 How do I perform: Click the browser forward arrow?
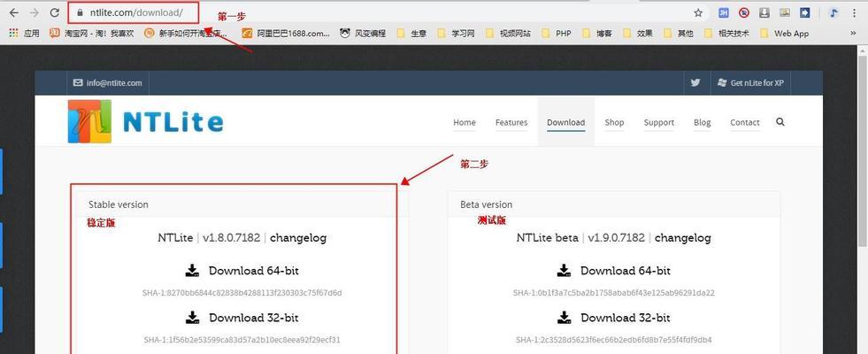pos(34,12)
